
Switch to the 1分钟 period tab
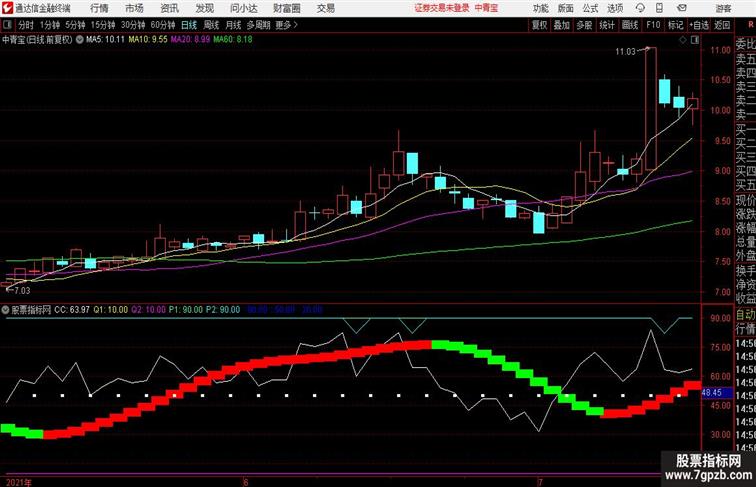click(x=50, y=25)
